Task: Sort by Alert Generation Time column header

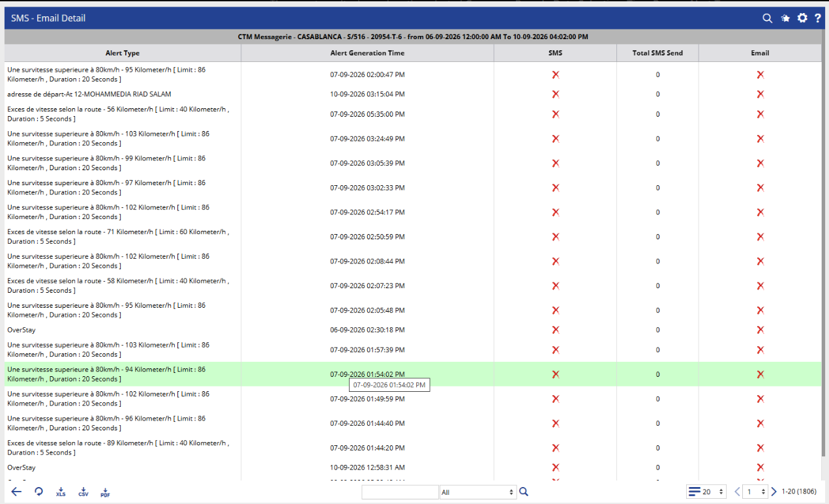Action: (367, 53)
